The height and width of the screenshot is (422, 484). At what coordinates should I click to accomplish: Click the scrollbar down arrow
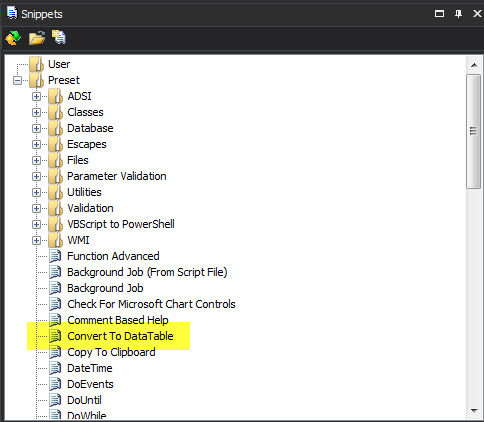474,411
